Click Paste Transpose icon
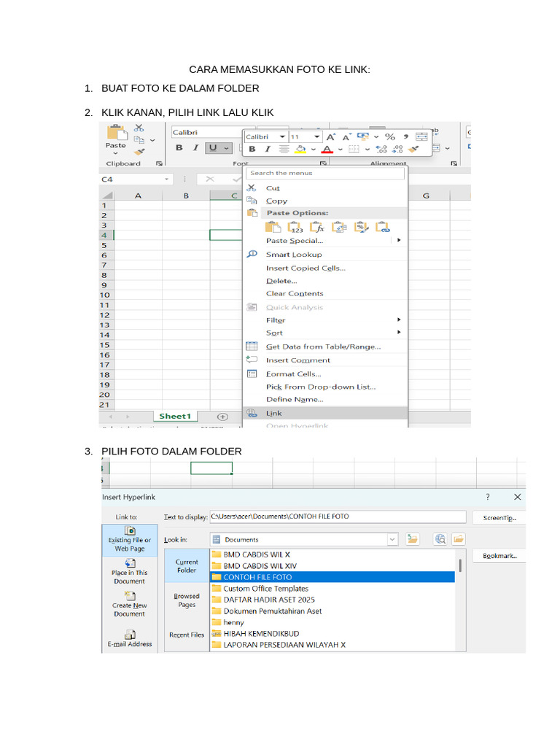 click(339, 228)
